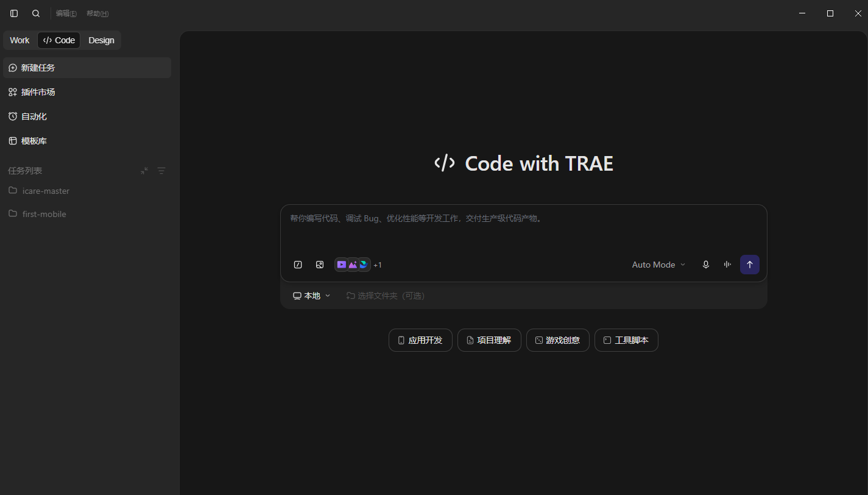
Task: Start a new task via 新建任务
Action: [x=87, y=68]
